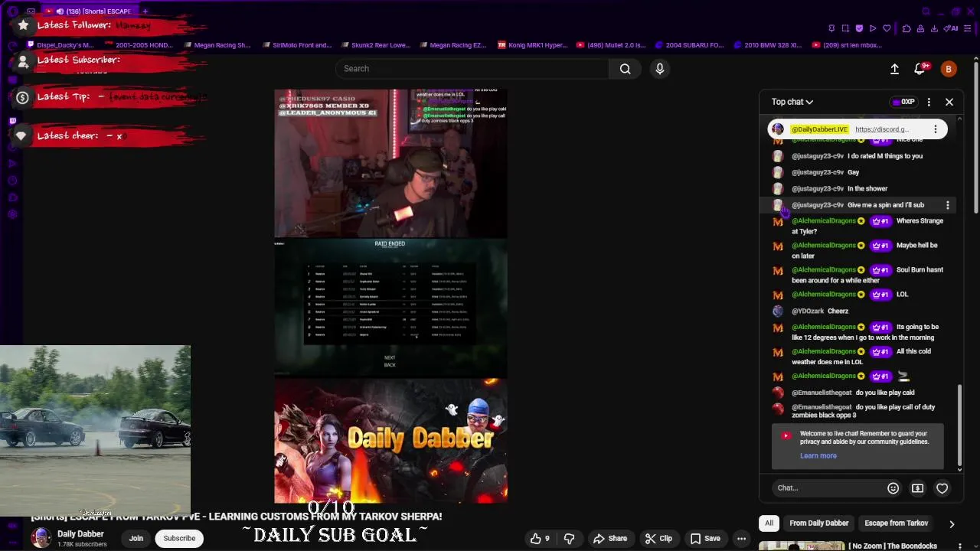
Task: Click the drifting cars video overlay
Action: pos(95,431)
